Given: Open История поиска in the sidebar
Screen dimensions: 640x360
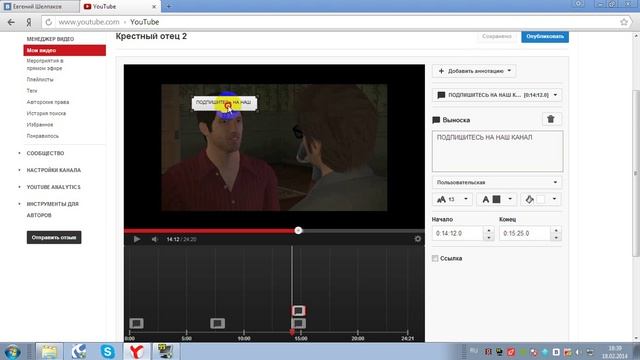Looking at the screenshot, I should (46, 113).
